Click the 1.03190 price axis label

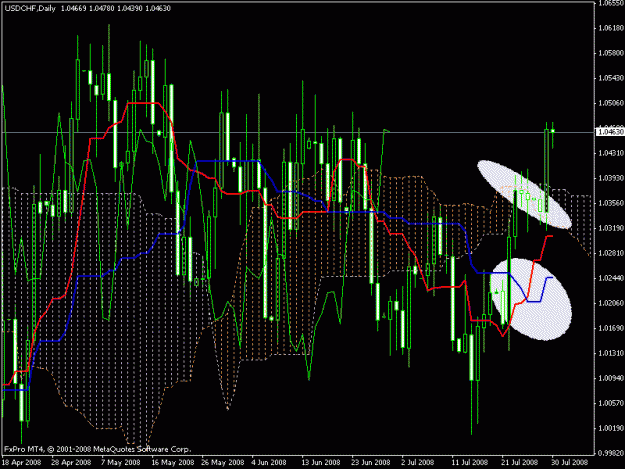tap(611, 228)
